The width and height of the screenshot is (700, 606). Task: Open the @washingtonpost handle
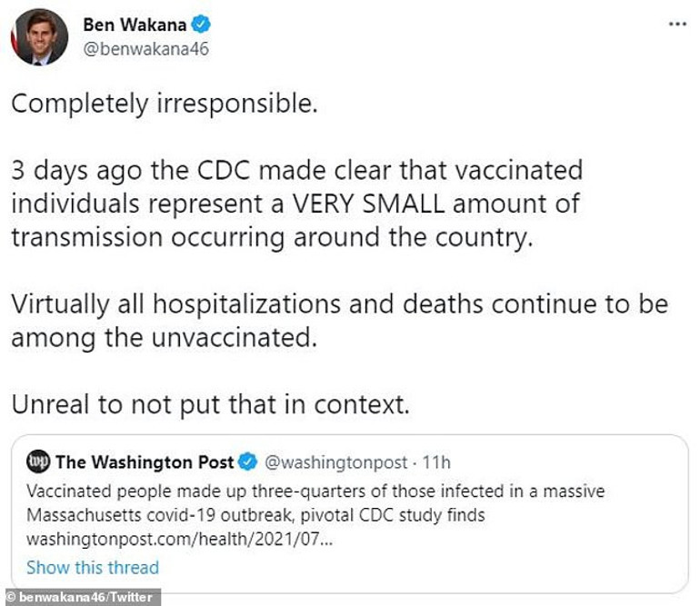pos(334,462)
